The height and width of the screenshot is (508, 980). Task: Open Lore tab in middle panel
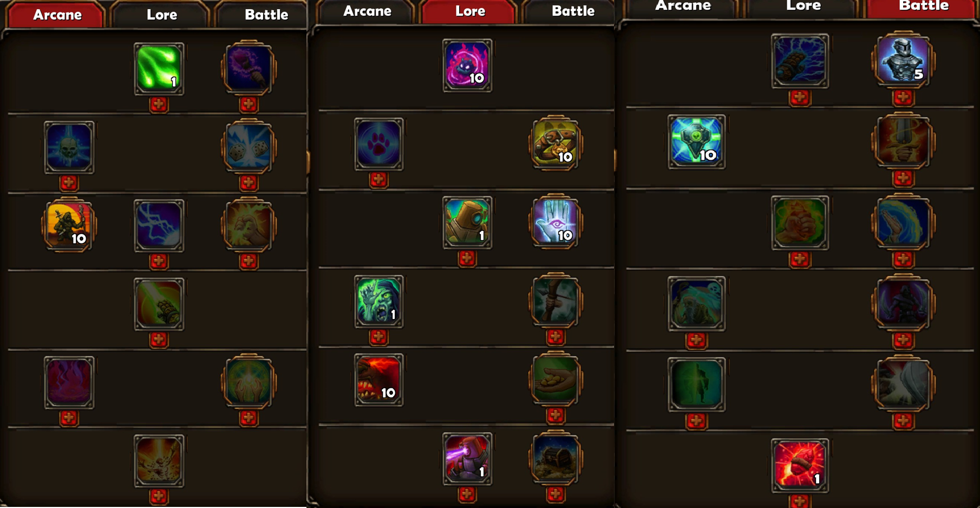[469, 11]
